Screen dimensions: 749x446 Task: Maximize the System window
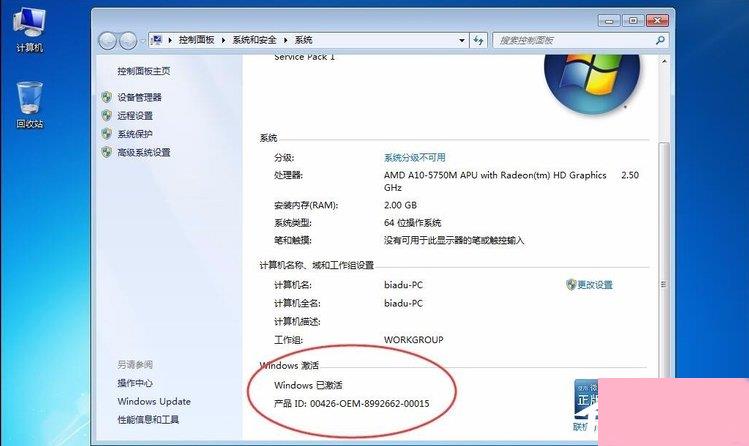(633, 21)
